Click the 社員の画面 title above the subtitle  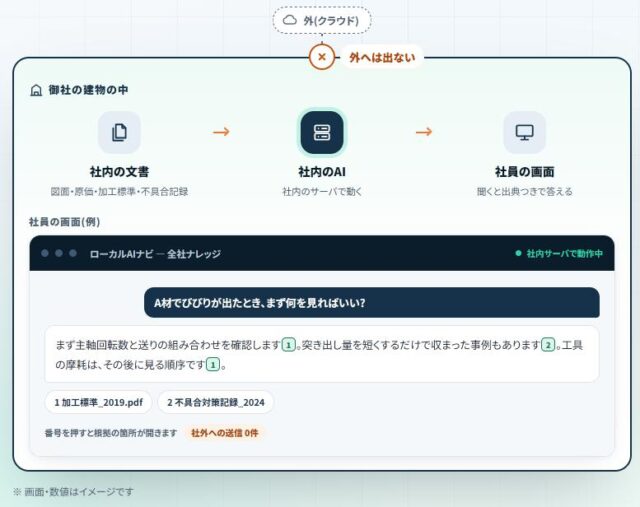click(524, 172)
